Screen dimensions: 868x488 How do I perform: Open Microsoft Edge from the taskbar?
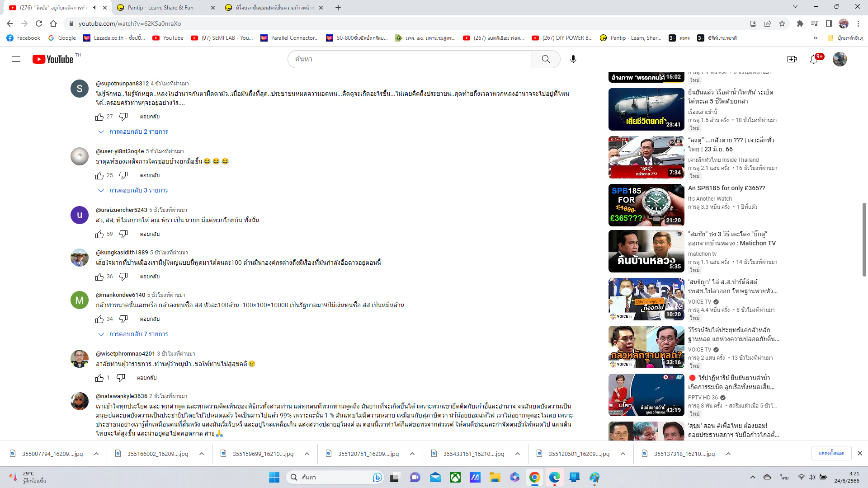[554, 477]
